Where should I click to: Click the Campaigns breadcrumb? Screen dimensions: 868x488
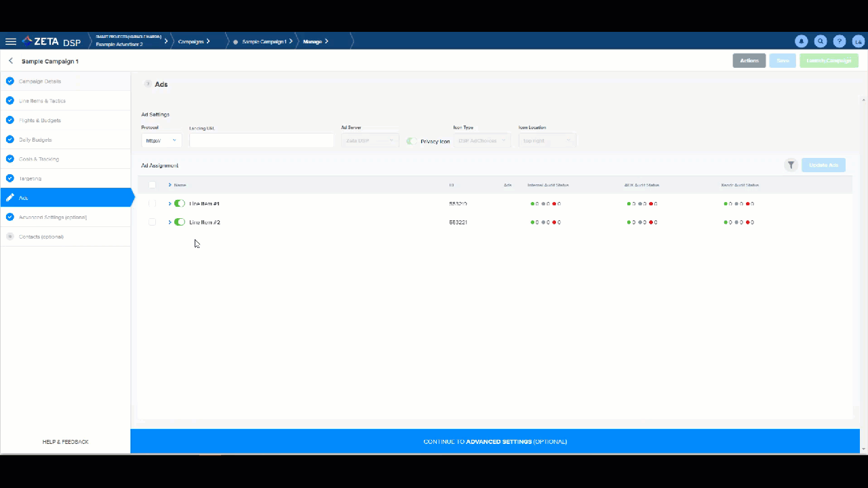(x=191, y=41)
